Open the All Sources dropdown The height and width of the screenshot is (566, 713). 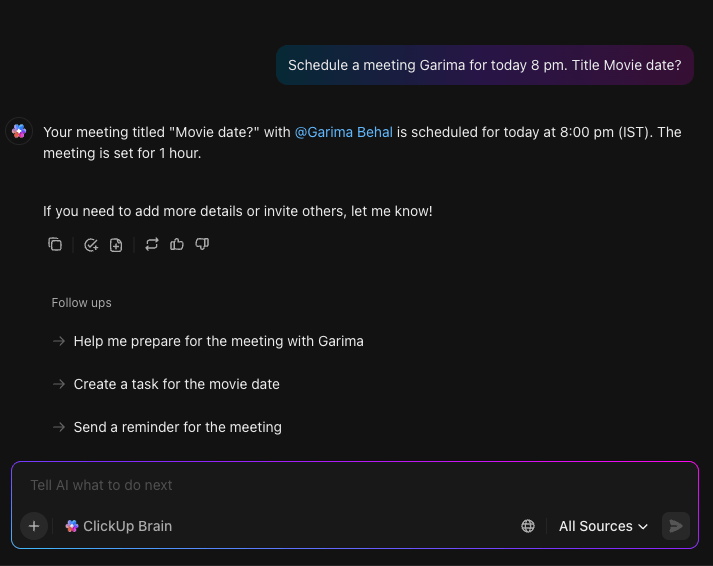pos(603,526)
